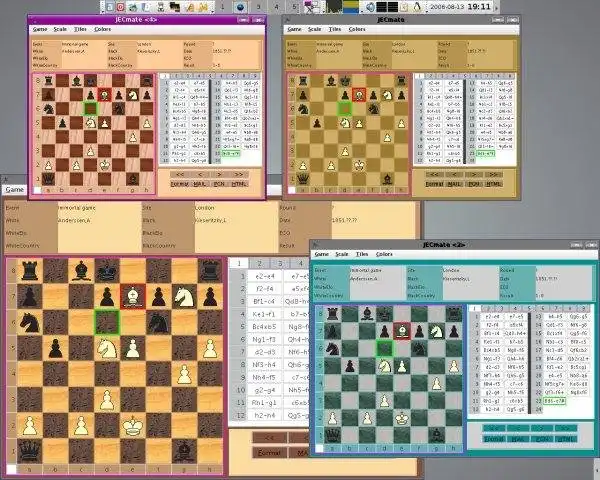
Task: Open the Colors menu in JECmate <2>
Action: tap(384, 254)
